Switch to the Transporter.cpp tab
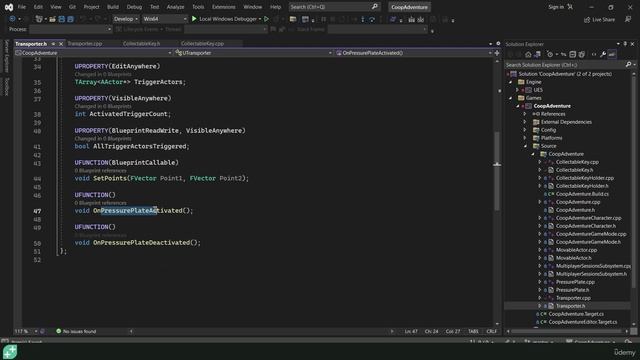The width and height of the screenshot is (640, 360). (85, 44)
